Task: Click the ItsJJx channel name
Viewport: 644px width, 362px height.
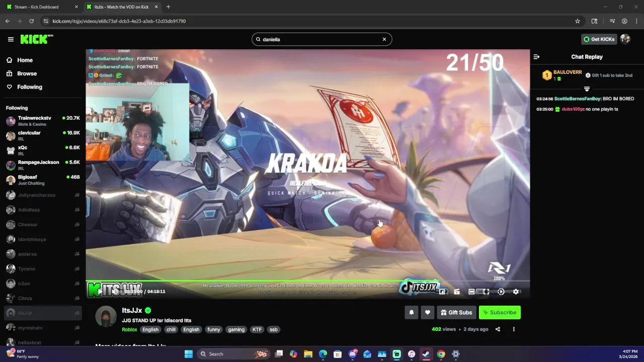Action: click(x=132, y=310)
